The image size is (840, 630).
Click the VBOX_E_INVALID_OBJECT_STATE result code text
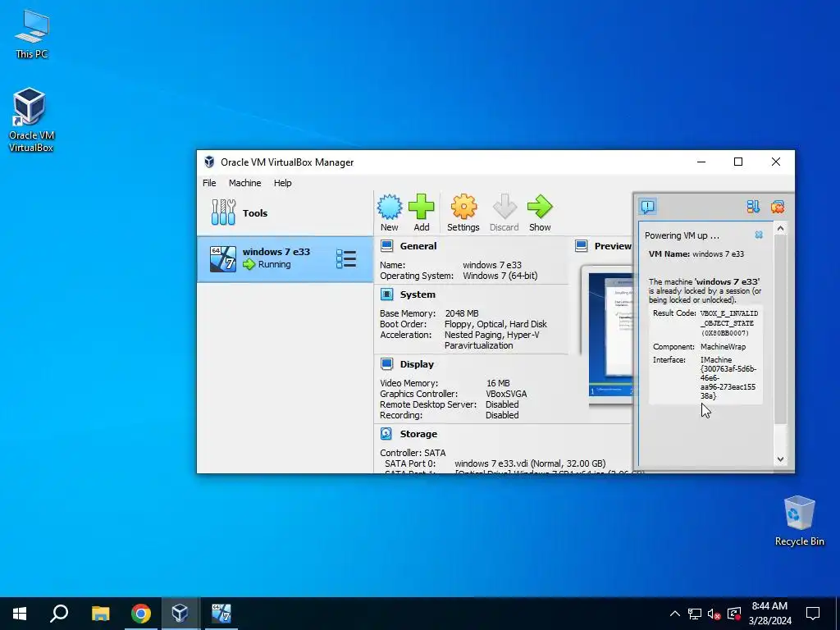pos(729,323)
